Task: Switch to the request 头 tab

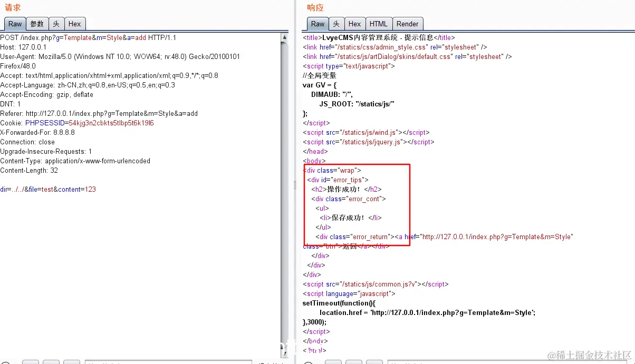Action: (x=56, y=24)
